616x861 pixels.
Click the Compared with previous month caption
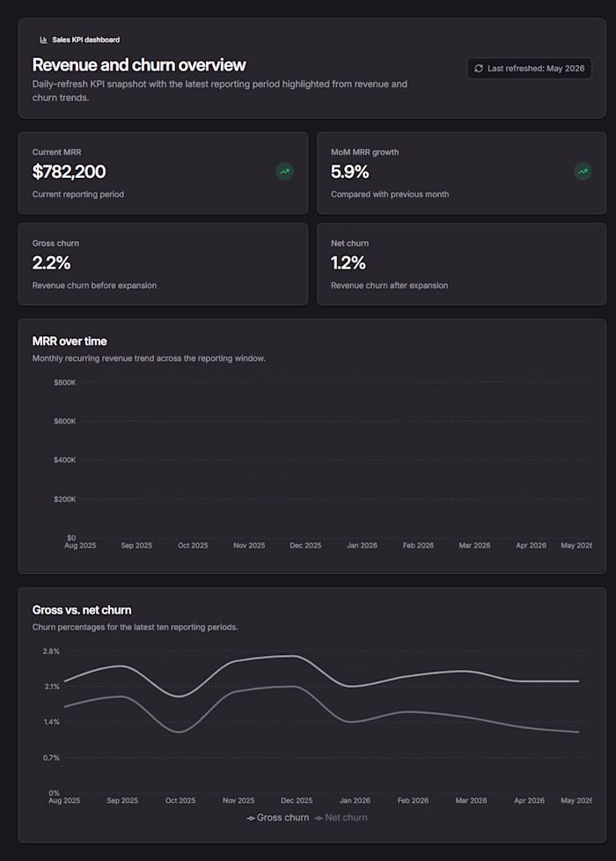click(x=390, y=195)
